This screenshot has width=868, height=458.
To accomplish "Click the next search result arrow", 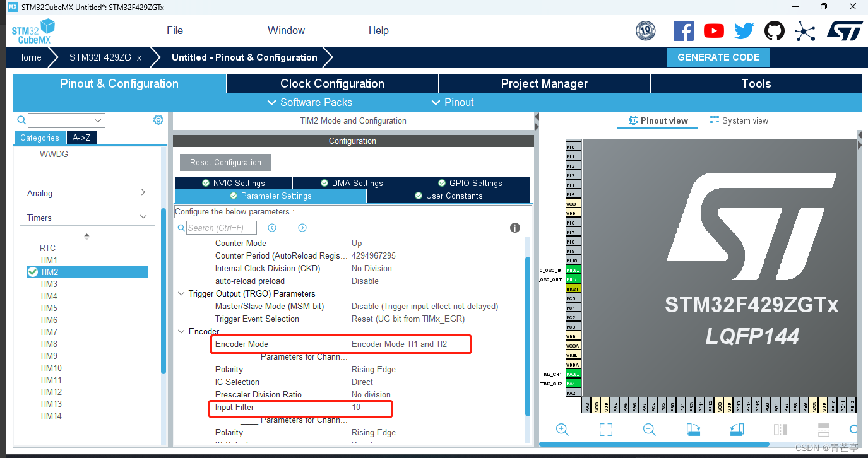I will (302, 228).
